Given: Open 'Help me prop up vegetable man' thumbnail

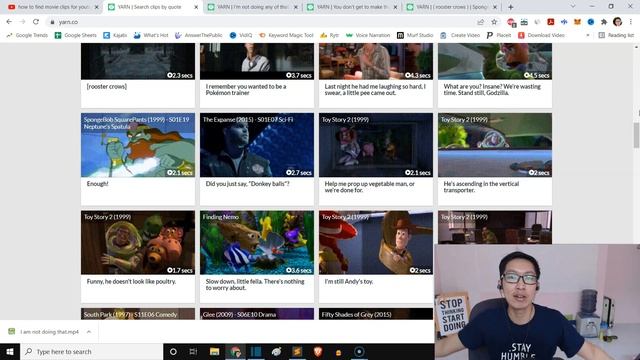Looking at the screenshot, I should (376, 145).
